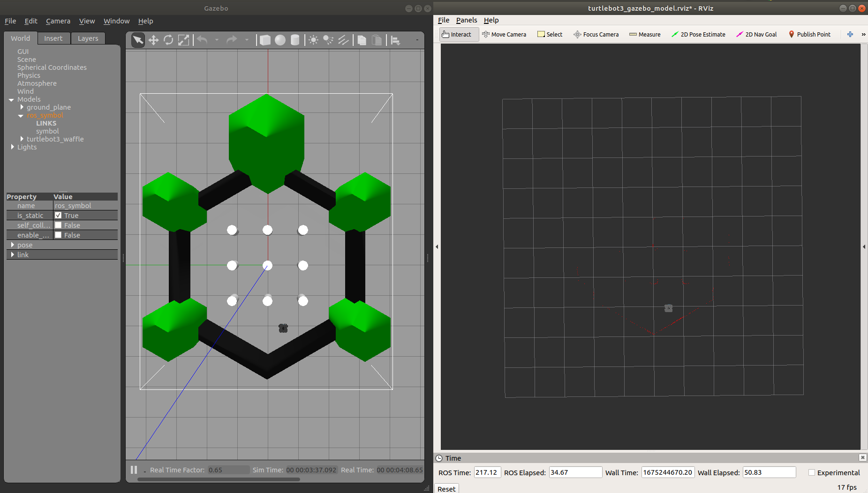This screenshot has height=493, width=868.
Task: Open the Camera menu in Gazebo
Action: point(58,21)
